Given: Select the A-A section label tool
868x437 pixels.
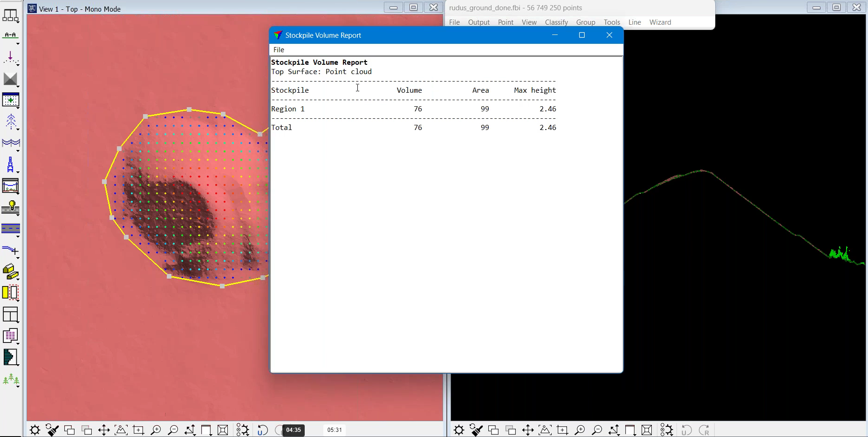Looking at the screenshot, I should [10, 36].
